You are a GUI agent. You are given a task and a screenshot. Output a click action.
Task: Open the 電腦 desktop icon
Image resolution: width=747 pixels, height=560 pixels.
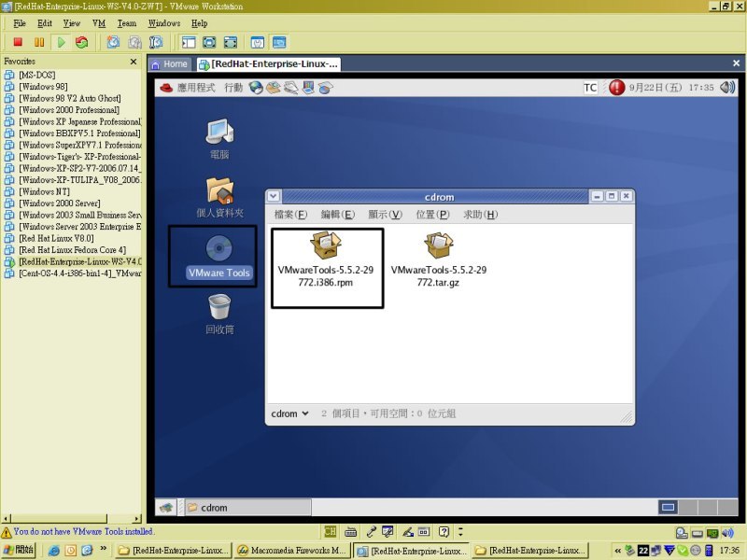point(219,138)
